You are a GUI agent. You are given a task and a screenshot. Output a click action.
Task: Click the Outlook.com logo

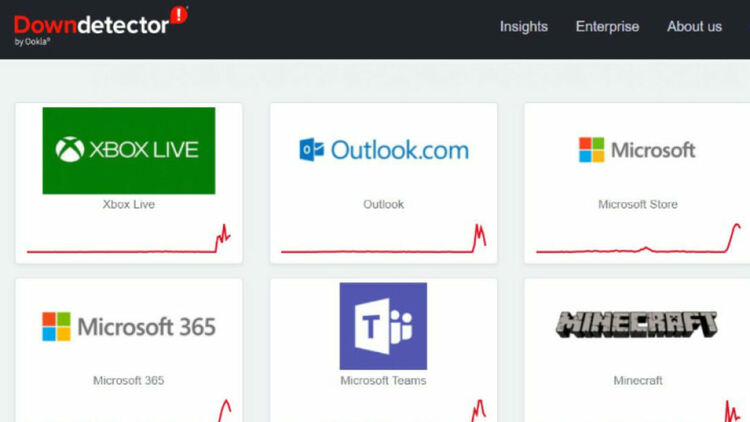pyautogui.click(x=384, y=150)
